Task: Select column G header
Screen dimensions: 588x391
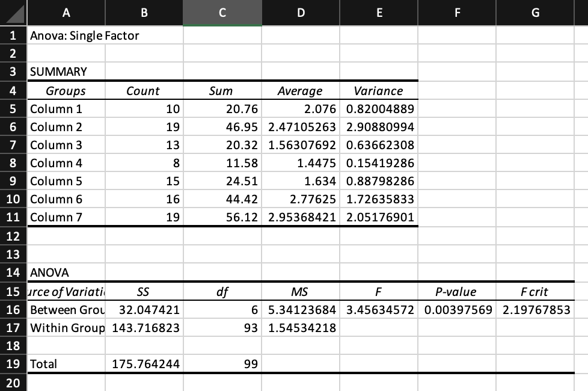Action: point(535,13)
